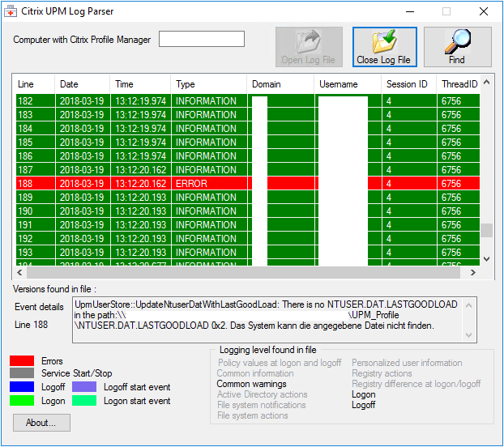Click the Registry actions label

(382, 373)
